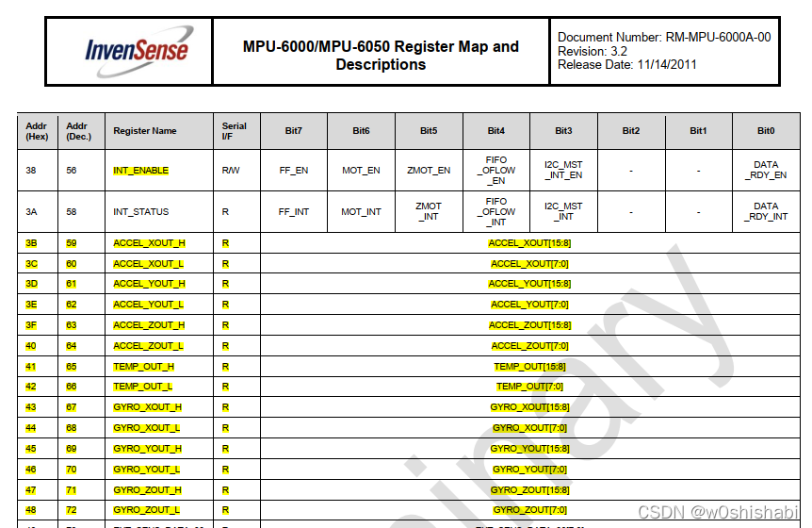The width and height of the screenshot is (812, 528).
Task: Click the ACCEL_YOUT_H register name
Action: [x=149, y=284]
